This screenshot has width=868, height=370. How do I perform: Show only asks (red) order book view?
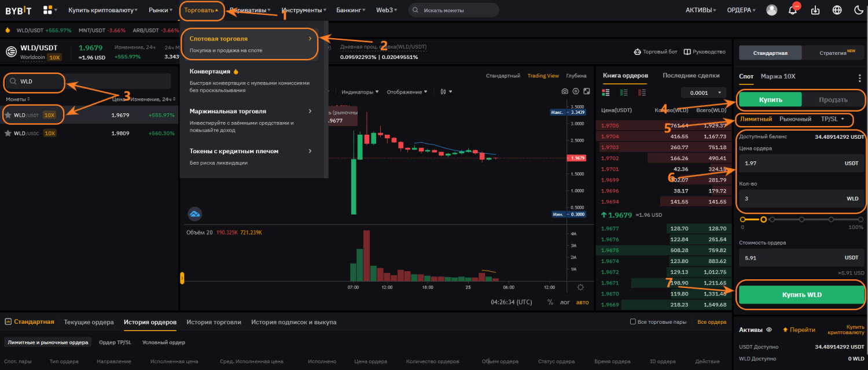[x=641, y=92]
